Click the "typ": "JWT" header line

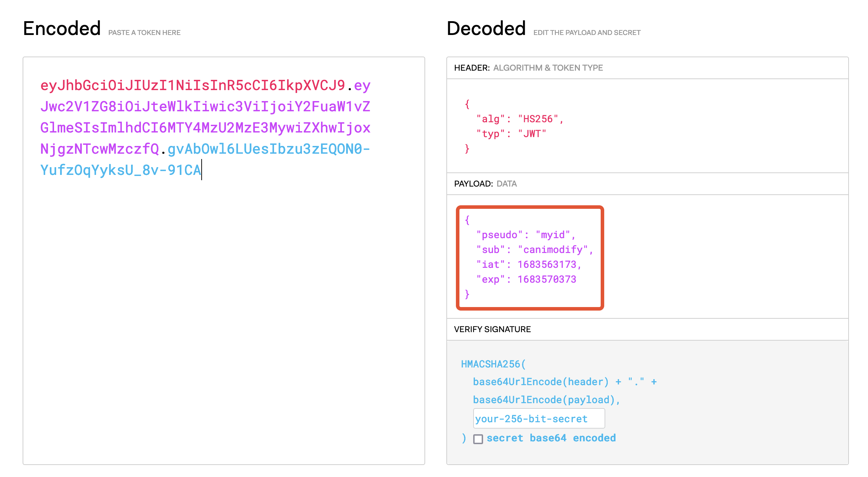tap(511, 134)
